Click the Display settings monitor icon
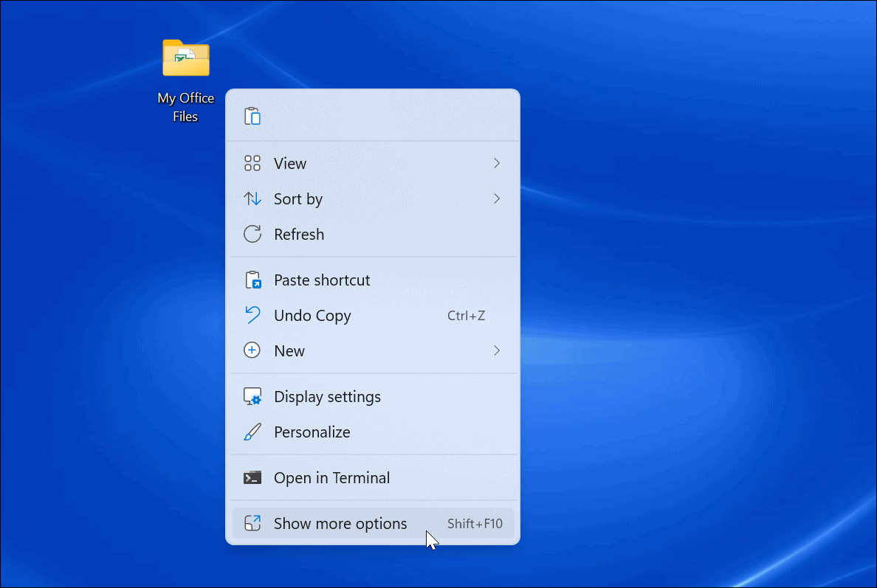This screenshot has height=588, width=877. (252, 396)
